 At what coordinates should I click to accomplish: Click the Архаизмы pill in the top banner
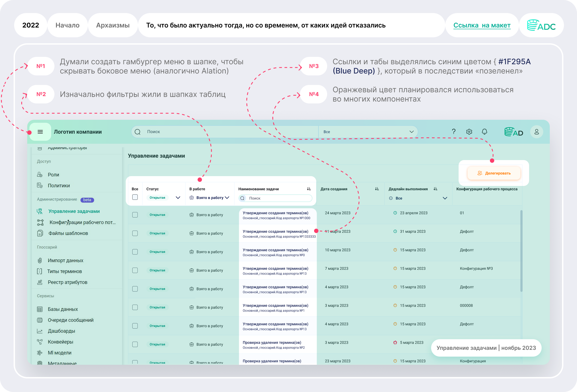tap(113, 25)
